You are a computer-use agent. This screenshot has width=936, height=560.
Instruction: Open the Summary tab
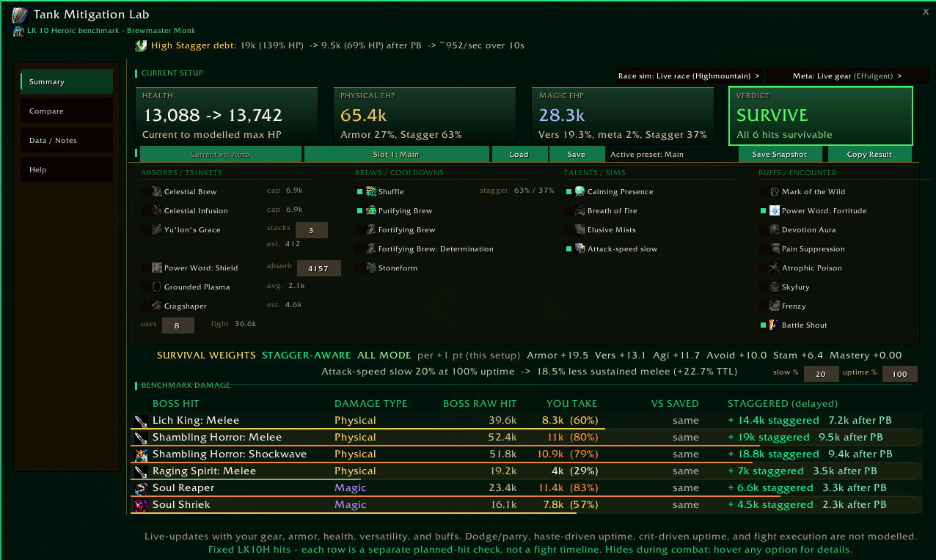(67, 81)
